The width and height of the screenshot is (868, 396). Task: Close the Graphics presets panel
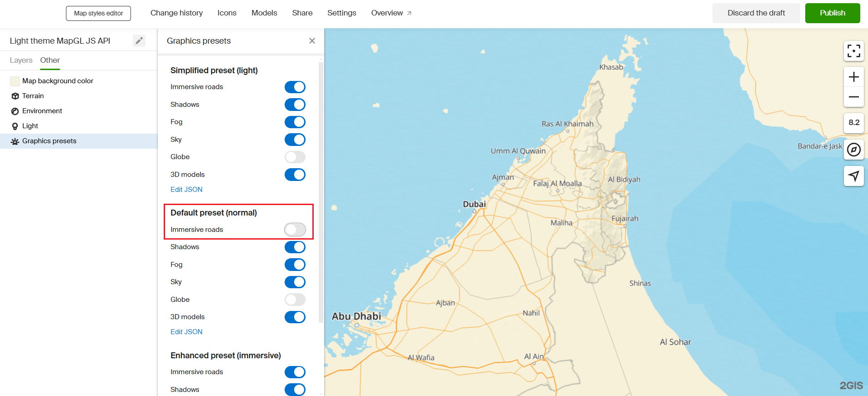[312, 41]
